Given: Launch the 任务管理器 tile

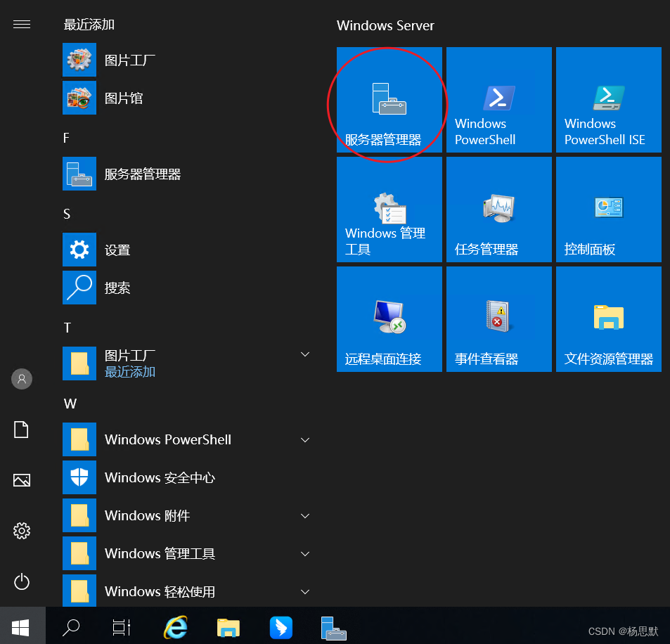Looking at the screenshot, I should [499, 210].
